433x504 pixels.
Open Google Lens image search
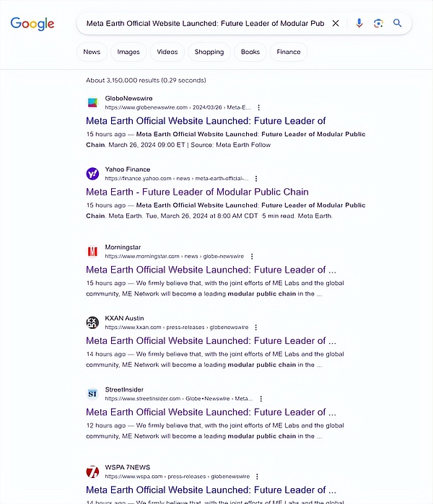pos(378,23)
